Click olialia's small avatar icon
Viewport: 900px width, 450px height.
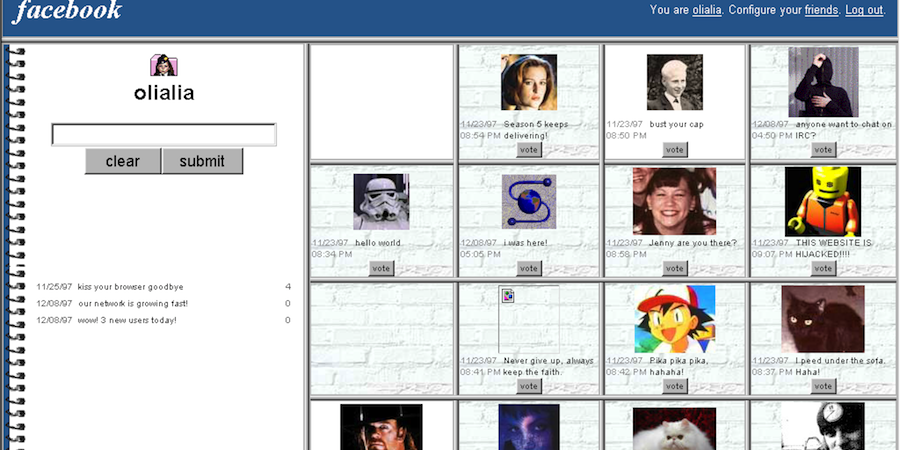coord(164,65)
